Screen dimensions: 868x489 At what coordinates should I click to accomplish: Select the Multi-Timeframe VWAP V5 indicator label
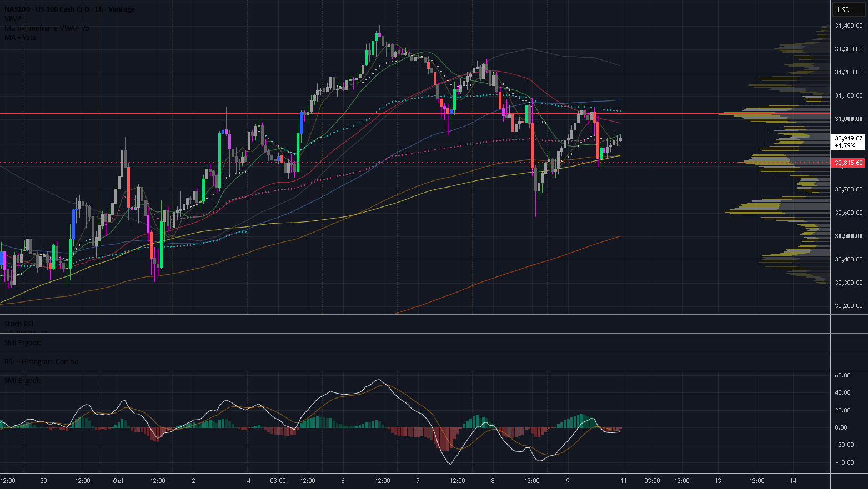[x=47, y=28]
